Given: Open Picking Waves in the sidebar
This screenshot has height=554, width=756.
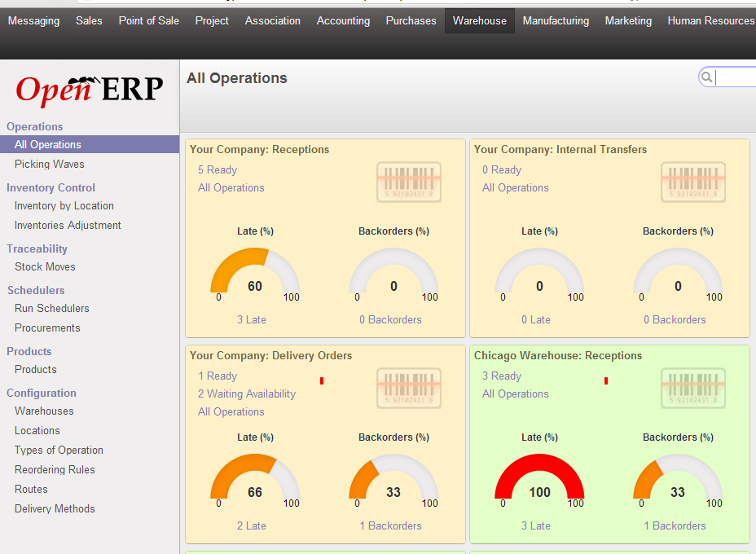Looking at the screenshot, I should pos(50,164).
